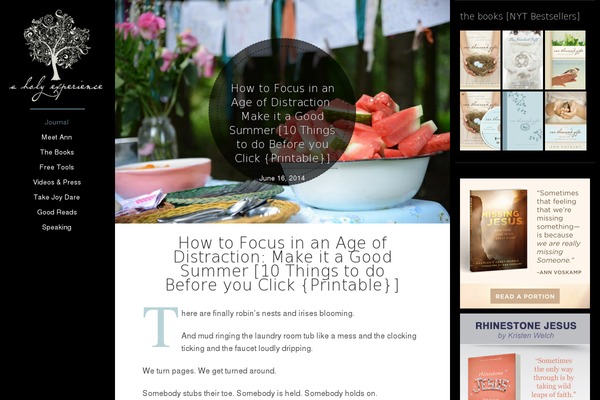Click the bottom right book with cupped hands
The height and width of the screenshot is (400, 600).
565,121
